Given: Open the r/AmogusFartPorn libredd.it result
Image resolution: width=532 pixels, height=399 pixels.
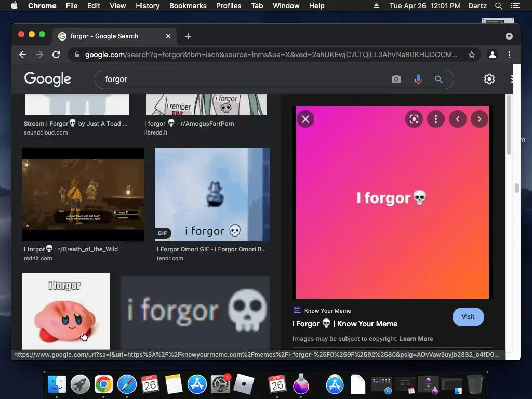Looking at the screenshot, I should (189, 124).
